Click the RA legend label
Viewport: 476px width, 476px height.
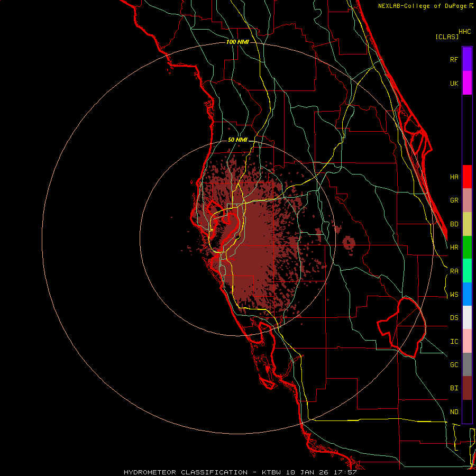tap(454, 271)
